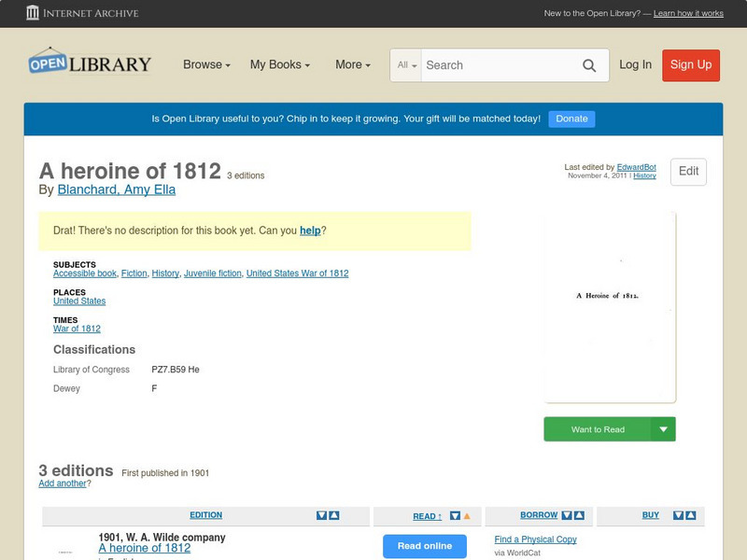
Task: Open the search magnifying glass icon
Action: 589,65
